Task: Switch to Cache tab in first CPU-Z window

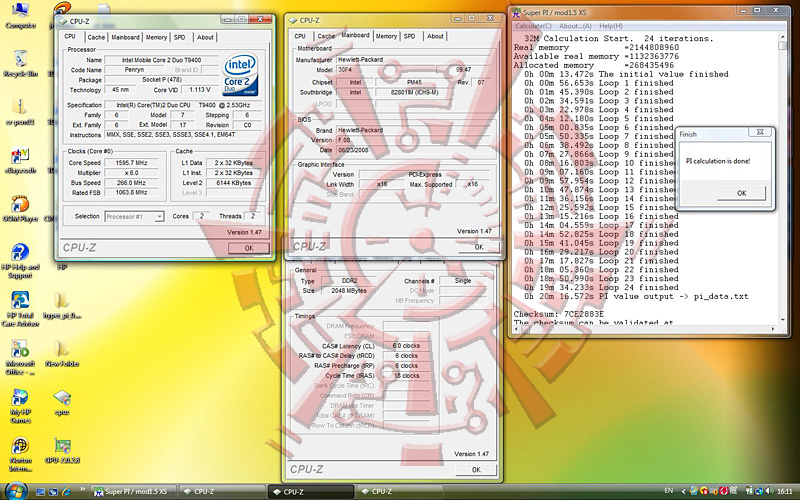Action: pyautogui.click(x=95, y=37)
